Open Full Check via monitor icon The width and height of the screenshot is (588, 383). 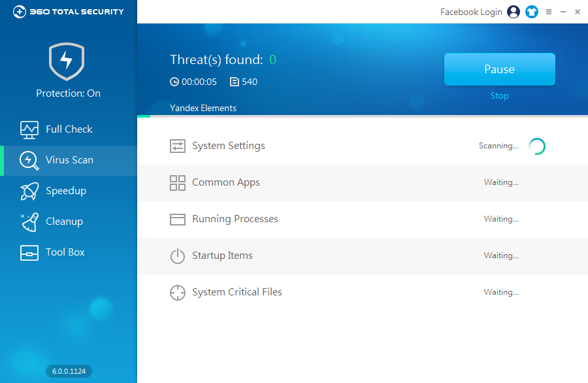pos(29,130)
